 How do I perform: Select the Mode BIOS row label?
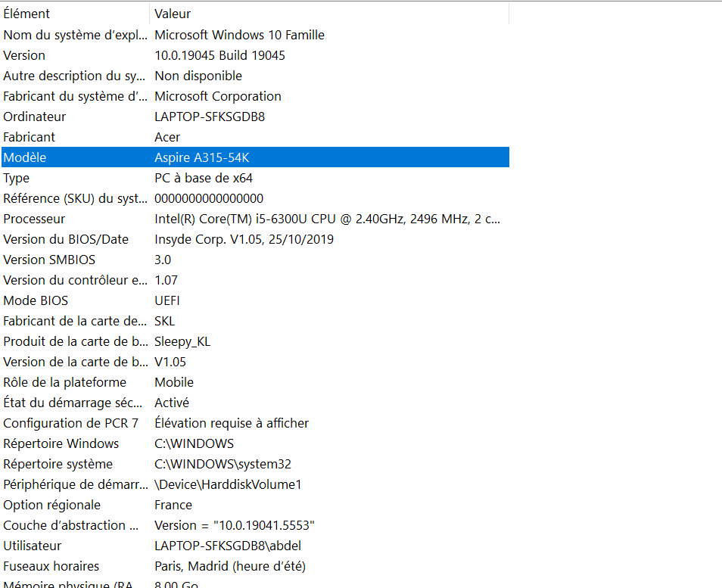pyautogui.click(x=36, y=300)
